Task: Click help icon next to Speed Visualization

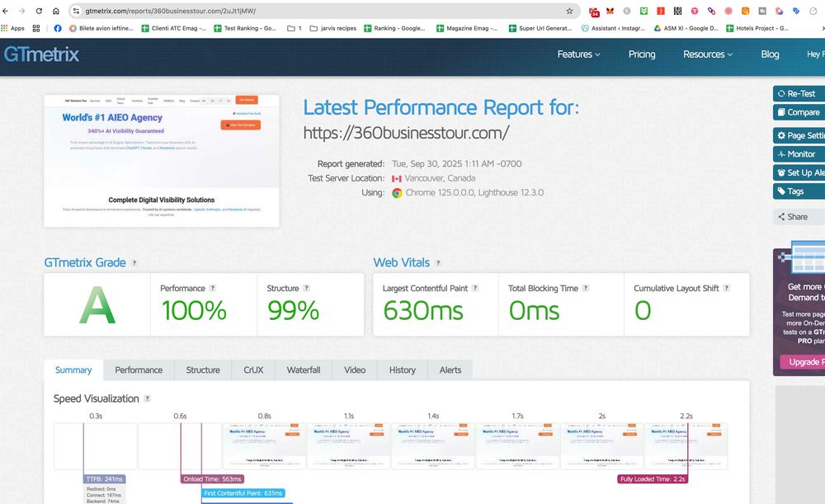Action: coord(148,398)
